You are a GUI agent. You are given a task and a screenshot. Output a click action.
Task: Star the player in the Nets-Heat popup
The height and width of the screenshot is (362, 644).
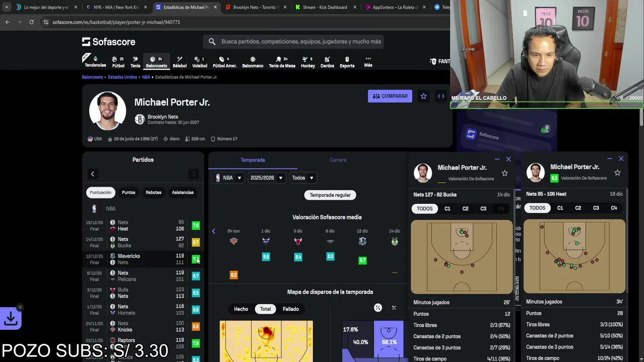[617, 172]
